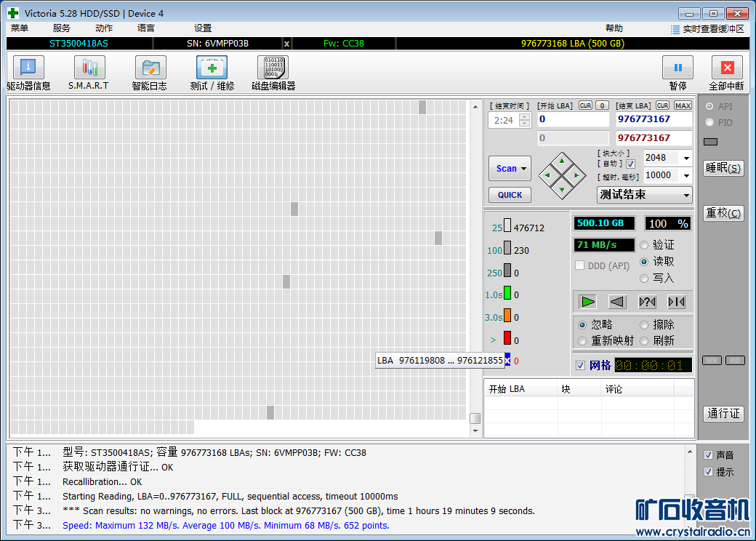Open the 服务 service menu
The width and height of the screenshot is (756, 541).
coord(61,28)
